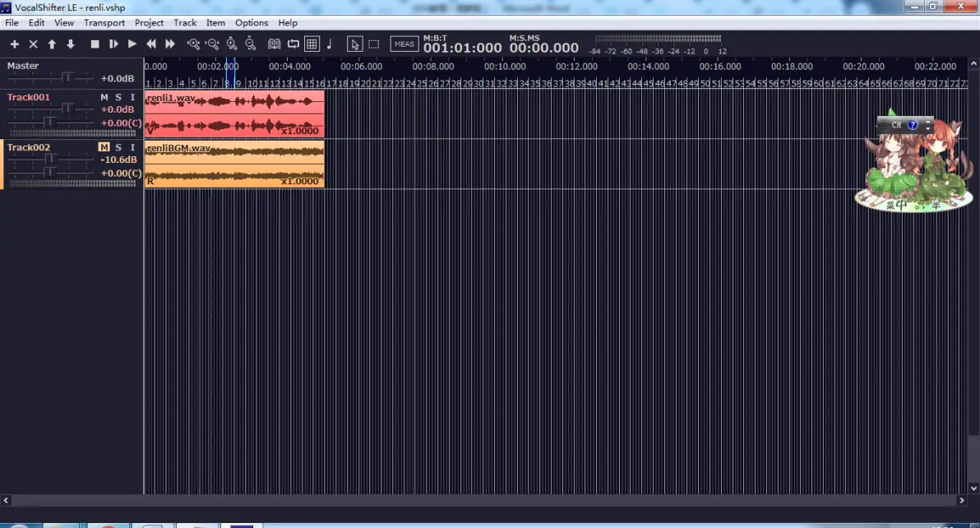Image resolution: width=980 pixels, height=528 pixels.
Task: Mute Track001 with its M button
Action: [104, 97]
